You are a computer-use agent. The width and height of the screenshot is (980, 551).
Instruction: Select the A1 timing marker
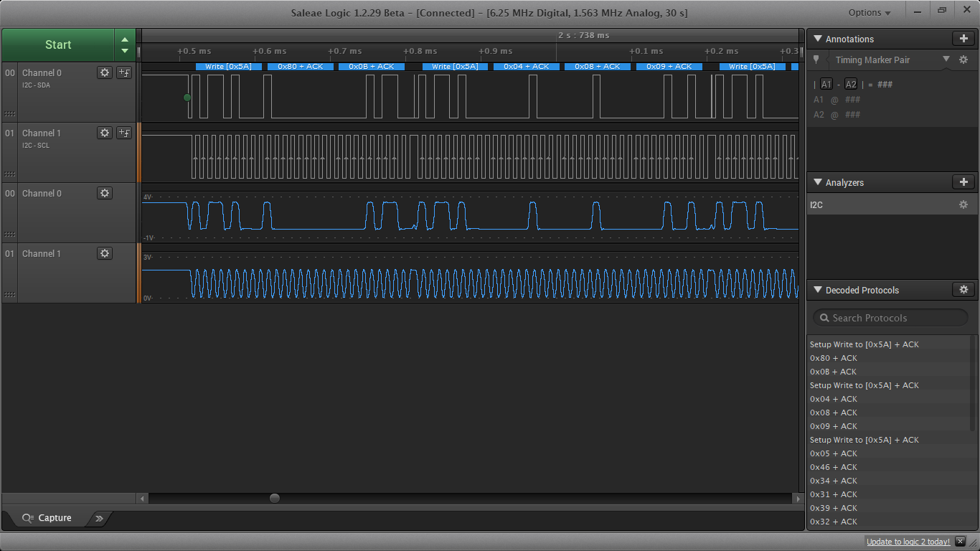826,84
